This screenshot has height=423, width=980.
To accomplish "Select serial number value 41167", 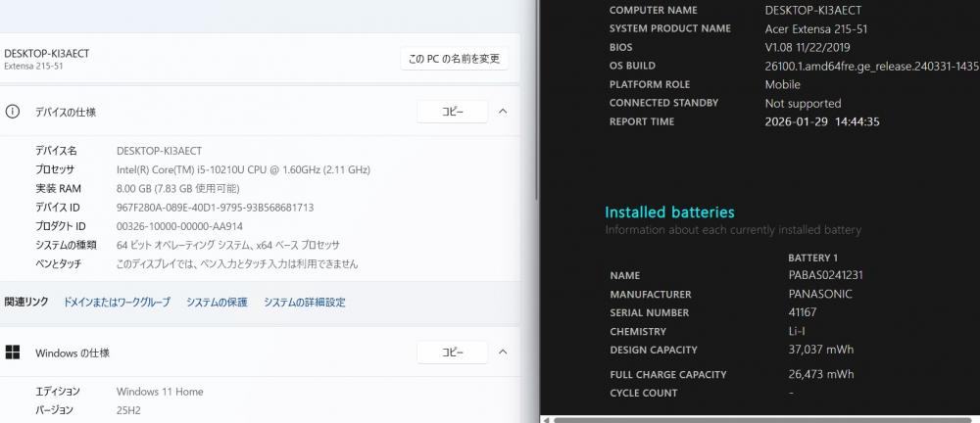I will 803,312.
